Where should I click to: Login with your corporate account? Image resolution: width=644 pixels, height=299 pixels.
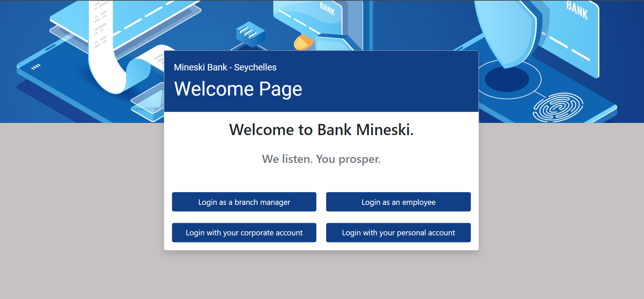click(244, 233)
